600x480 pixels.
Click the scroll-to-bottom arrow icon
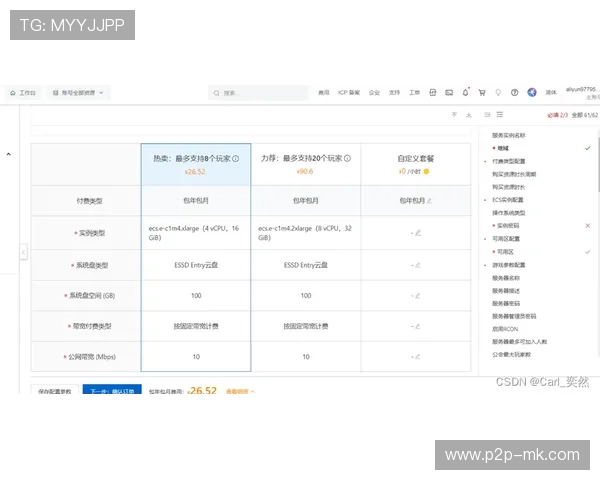469,114
